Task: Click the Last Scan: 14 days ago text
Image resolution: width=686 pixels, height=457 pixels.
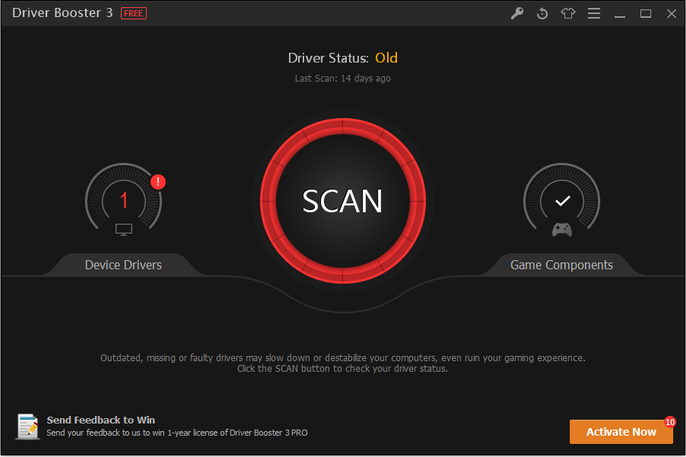Action: click(x=343, y=79)
